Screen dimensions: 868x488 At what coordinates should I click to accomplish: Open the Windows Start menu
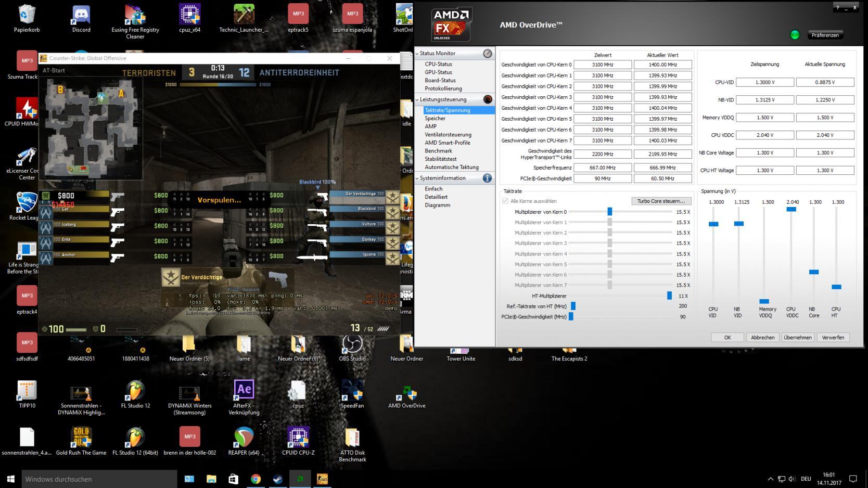[x=10, y=479]
